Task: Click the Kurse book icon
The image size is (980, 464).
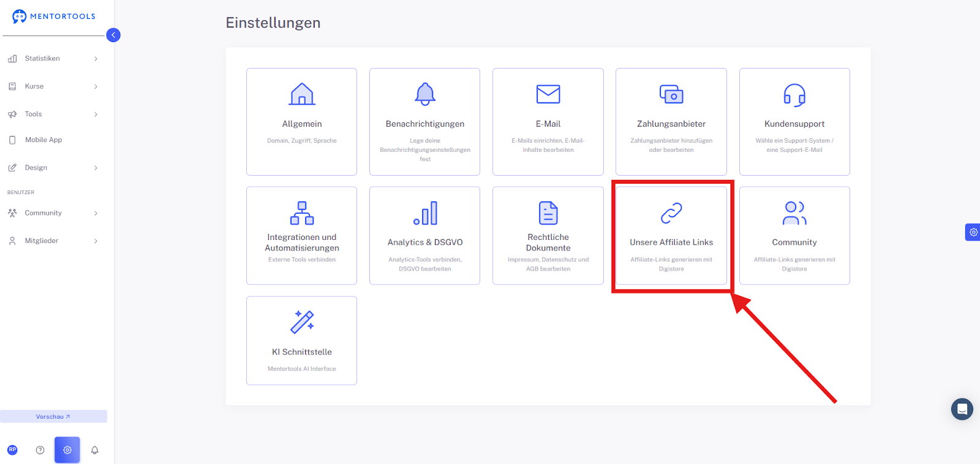Action: pos(12,86)
